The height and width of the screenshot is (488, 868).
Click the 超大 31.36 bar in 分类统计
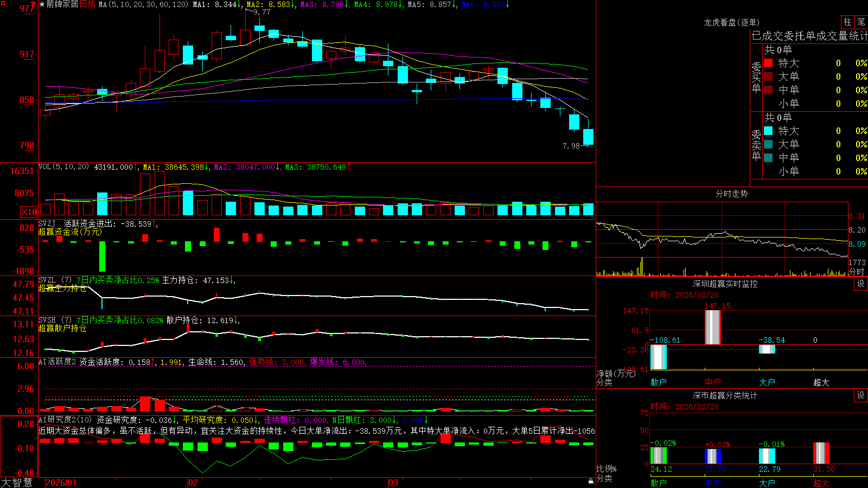pos(821,453)
